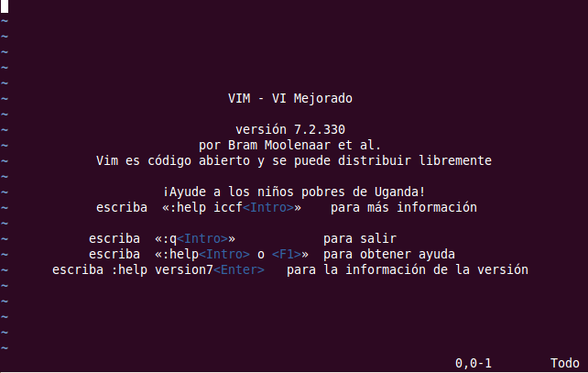Click the 'Vim es código abierto' license line

coord(294,160)
